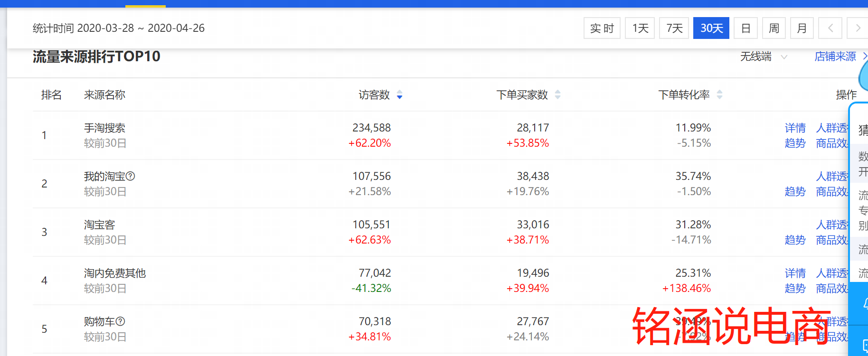Click visitor count 70,318
868x356 pixels.
point(375,321)
